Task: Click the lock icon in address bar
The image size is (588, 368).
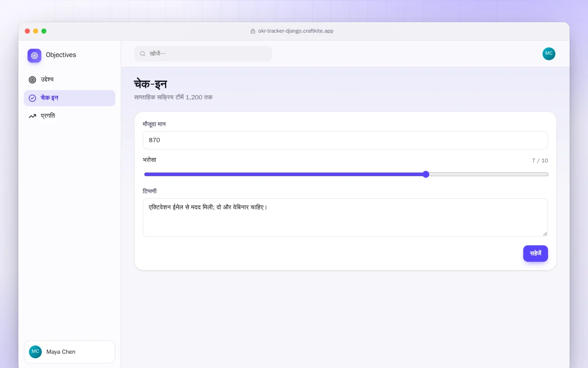Action: [253, 31]
